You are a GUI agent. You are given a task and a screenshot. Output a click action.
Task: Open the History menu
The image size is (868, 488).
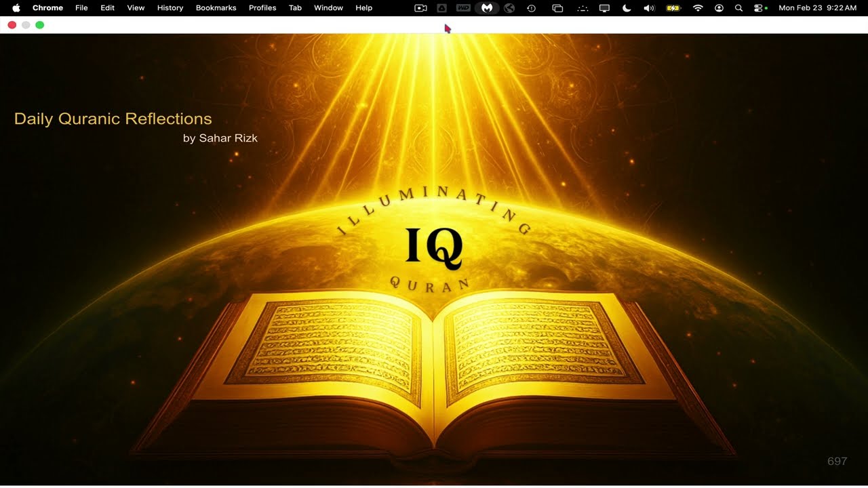[x=170, y=8]
